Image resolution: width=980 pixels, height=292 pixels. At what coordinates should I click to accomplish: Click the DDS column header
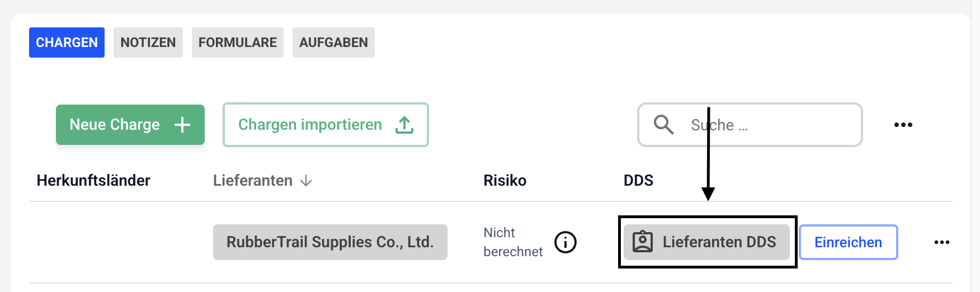[x=638, y=181]
